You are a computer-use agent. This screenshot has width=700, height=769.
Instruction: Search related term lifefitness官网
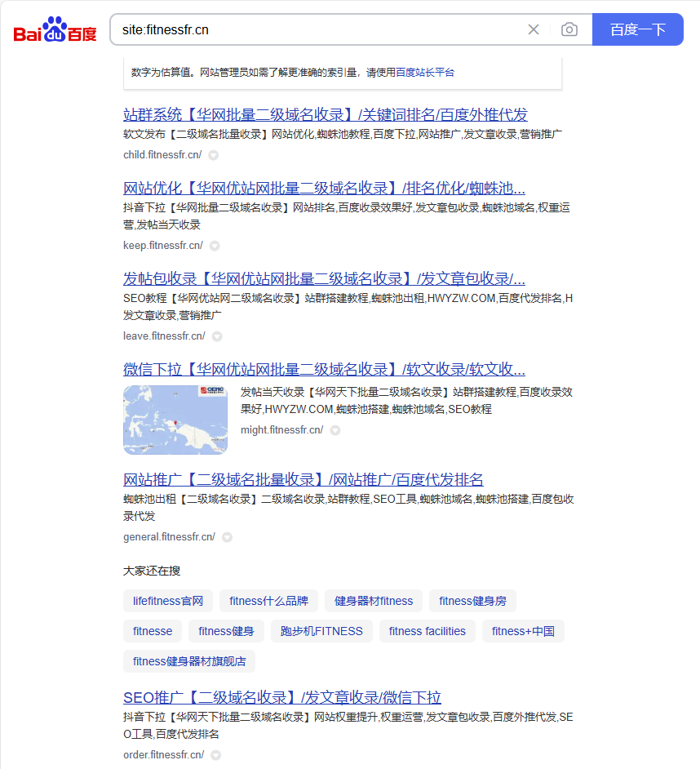pos(167,601)
